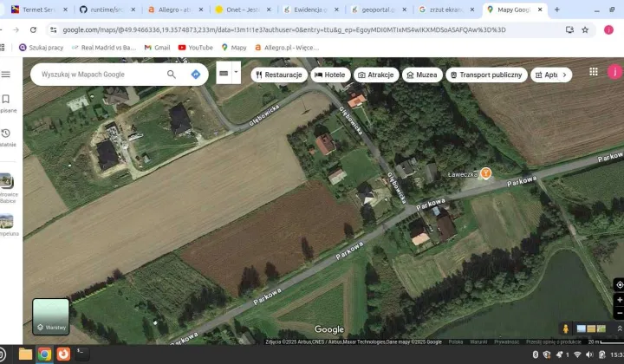
Task: Open the Warunki footer link
Action: click(x=478, y=341)
